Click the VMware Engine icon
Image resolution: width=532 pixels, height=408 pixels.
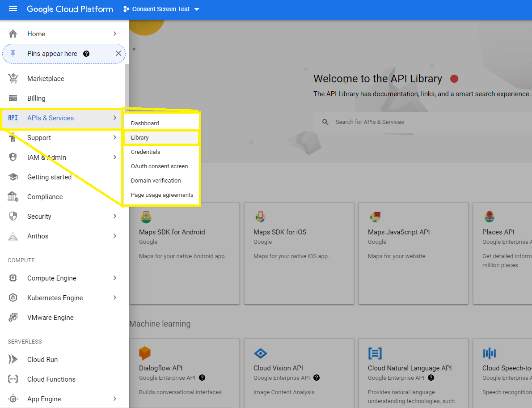pyautogui.click(x=13, y=317)
